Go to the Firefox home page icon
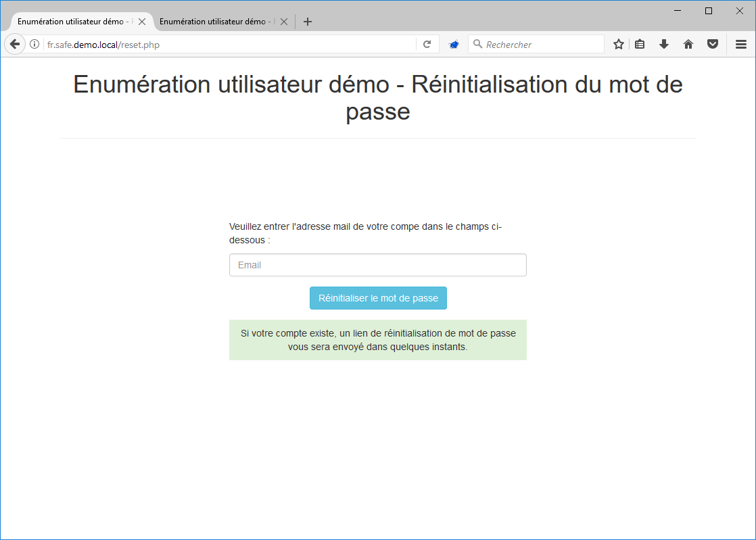The height and width of the screenshot is (540, 756). [x=688, y=43]
